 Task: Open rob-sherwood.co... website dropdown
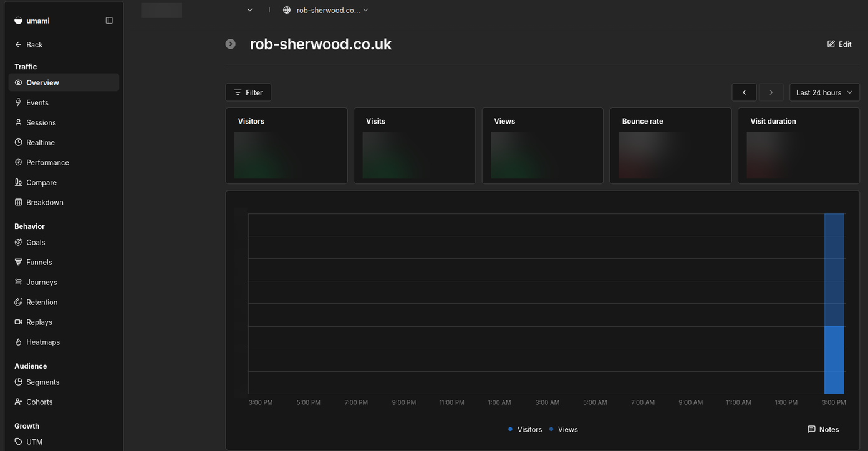coord(325,10)
